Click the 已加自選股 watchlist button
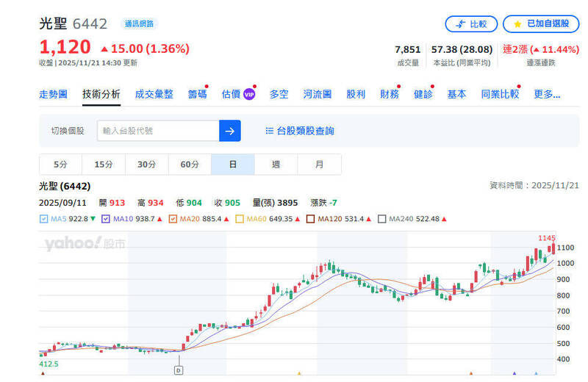 [541, 24]
